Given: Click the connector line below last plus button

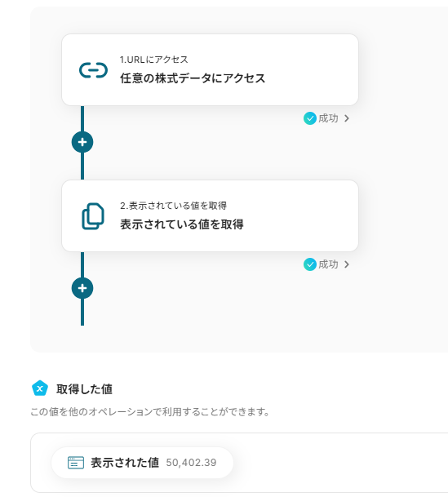Looking at the screenshot, I should 82,313.
